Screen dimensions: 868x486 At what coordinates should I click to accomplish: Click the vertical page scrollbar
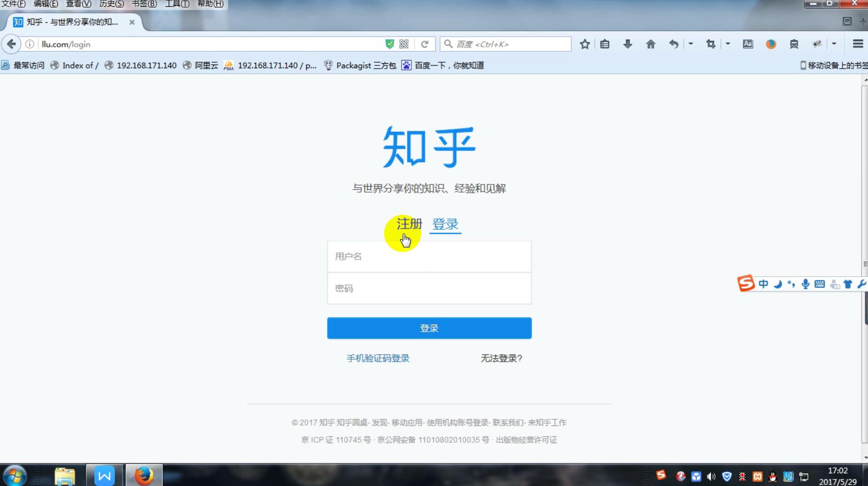(864, 264)
